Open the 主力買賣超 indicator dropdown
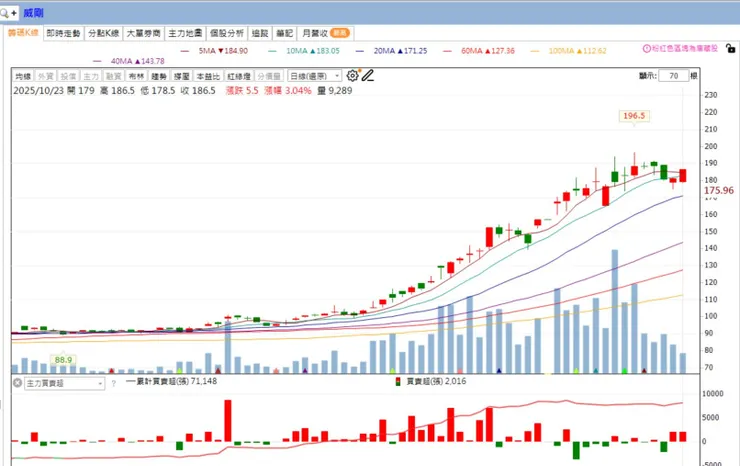The width and height of the screenshot is (740, 466). tap(64, 383)
